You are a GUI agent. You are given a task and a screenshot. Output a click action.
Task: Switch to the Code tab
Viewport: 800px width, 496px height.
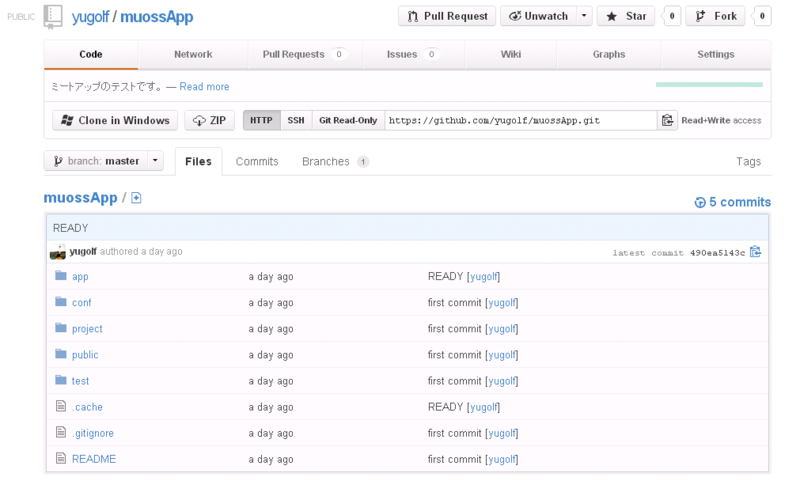coord(91,55)
